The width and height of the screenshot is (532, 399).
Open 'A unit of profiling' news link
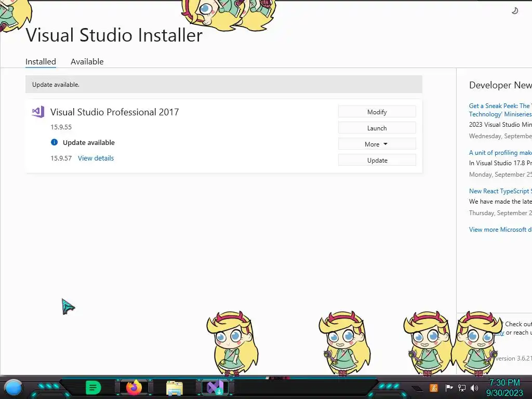click(500, 153)
